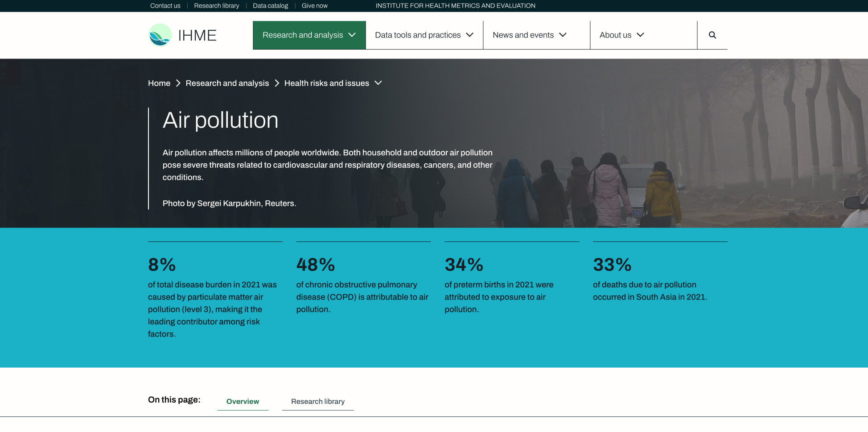
Task: Expand Data tools and practices menu
Action: tap(424, 35)
